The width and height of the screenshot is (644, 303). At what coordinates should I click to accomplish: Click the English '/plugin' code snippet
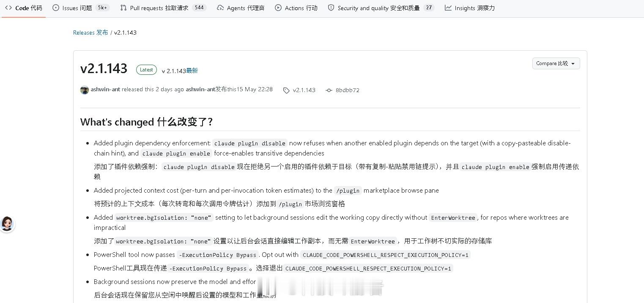pos(348,191)
